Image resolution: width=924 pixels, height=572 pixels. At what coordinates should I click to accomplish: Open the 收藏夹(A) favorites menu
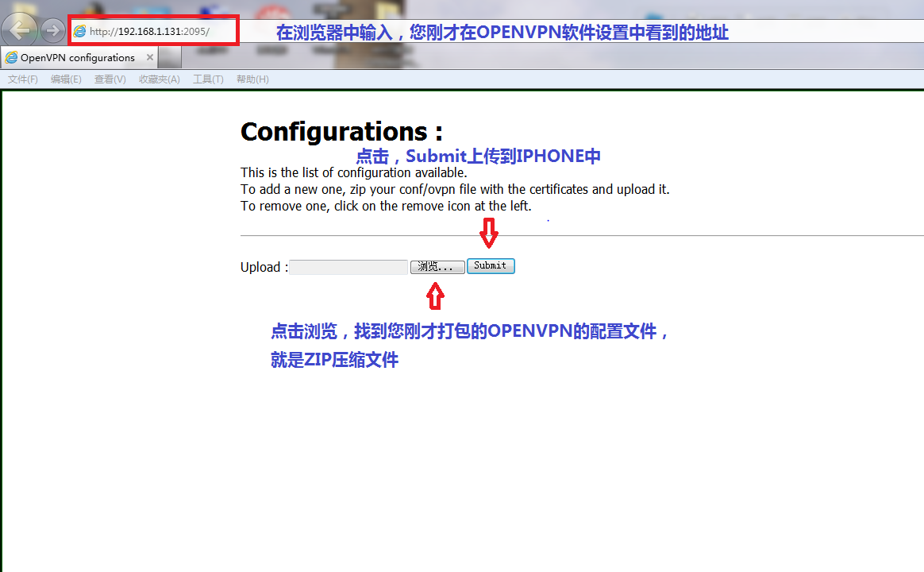[159, 79]
